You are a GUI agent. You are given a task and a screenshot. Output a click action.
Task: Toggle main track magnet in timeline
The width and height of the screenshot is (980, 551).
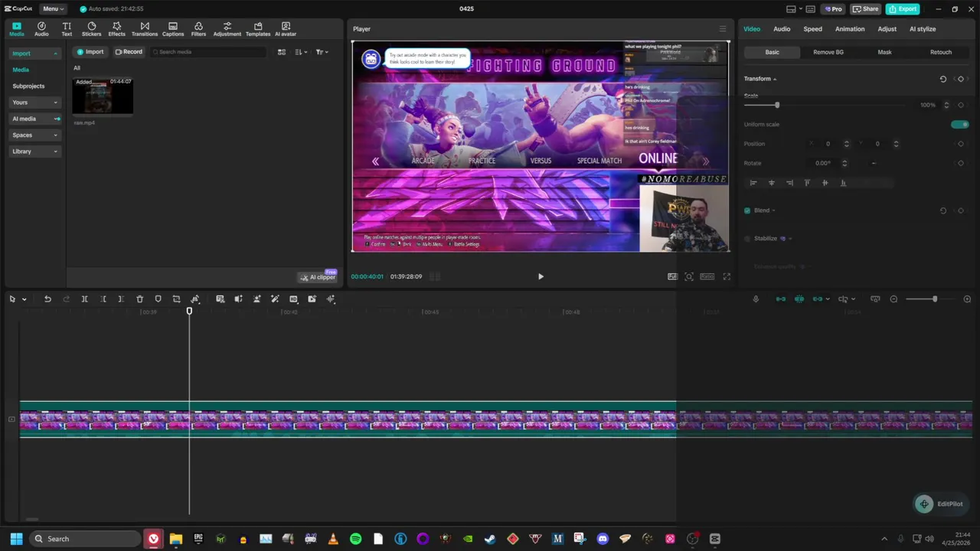(781, 299)
